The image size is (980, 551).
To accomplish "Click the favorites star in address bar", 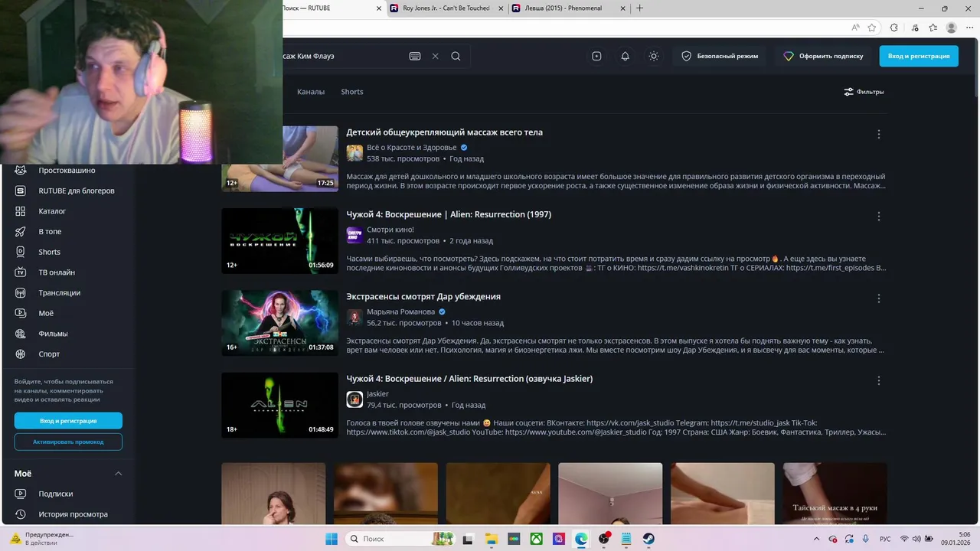I will point(872,28).
